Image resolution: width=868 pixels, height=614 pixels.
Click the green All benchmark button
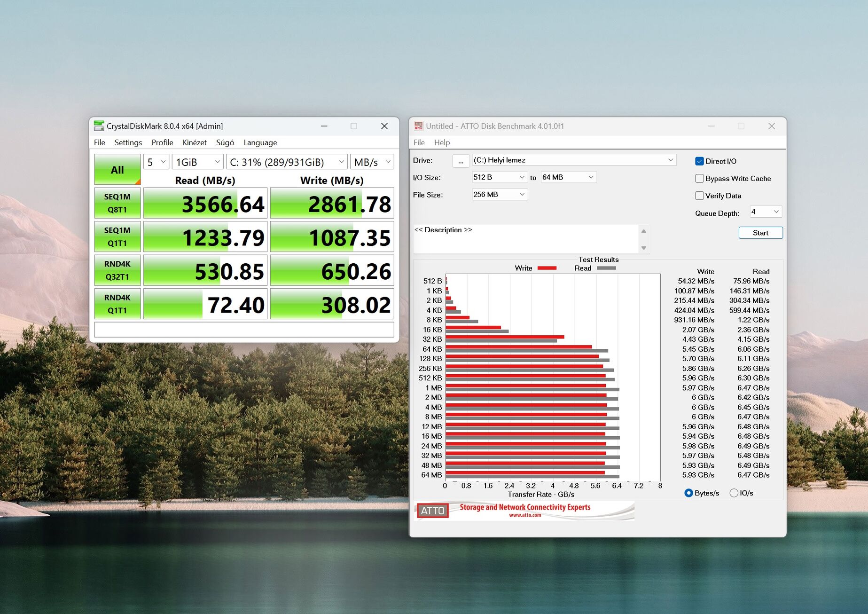(117, 169)
